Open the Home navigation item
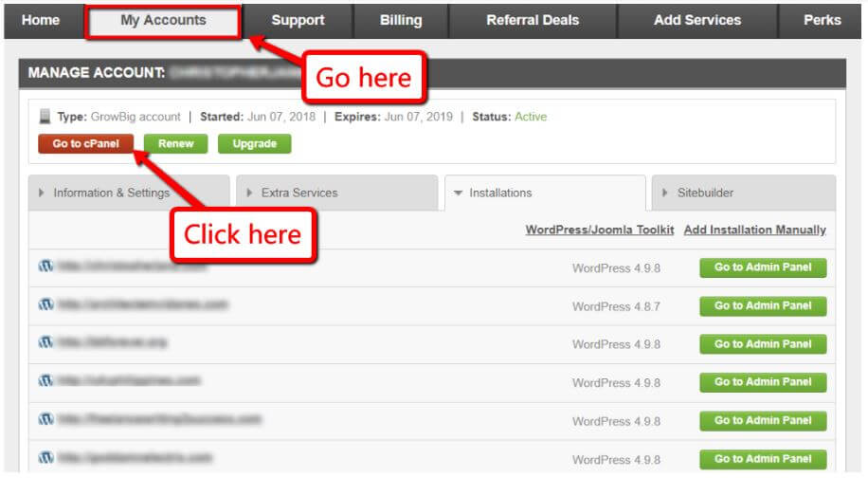The image size is (868, 478). point(41,21)
